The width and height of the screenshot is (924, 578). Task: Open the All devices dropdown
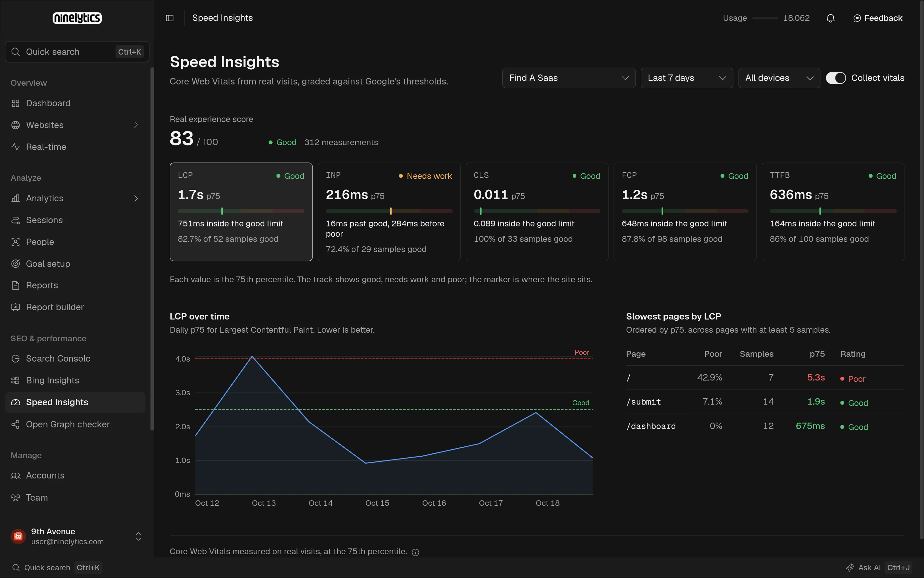[779, 78]
